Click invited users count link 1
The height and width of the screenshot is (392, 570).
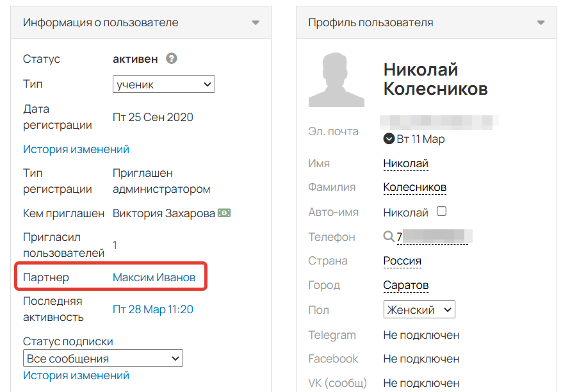pyautogui.click(x=115, y=245)
